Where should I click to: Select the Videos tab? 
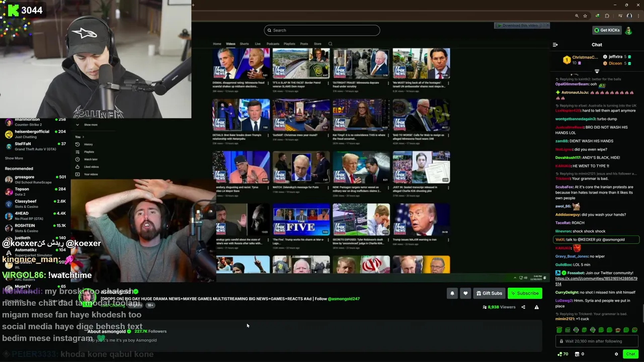click(230, 44)
